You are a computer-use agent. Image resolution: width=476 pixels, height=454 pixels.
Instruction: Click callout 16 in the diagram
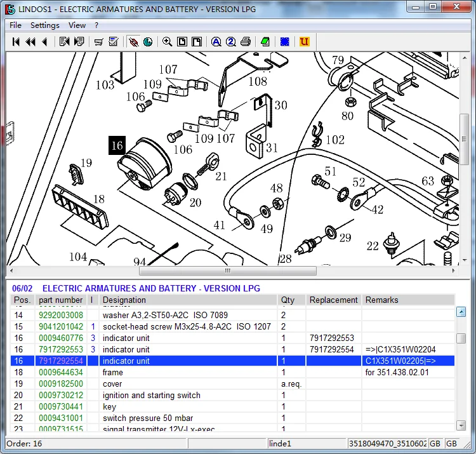[117, 145]
